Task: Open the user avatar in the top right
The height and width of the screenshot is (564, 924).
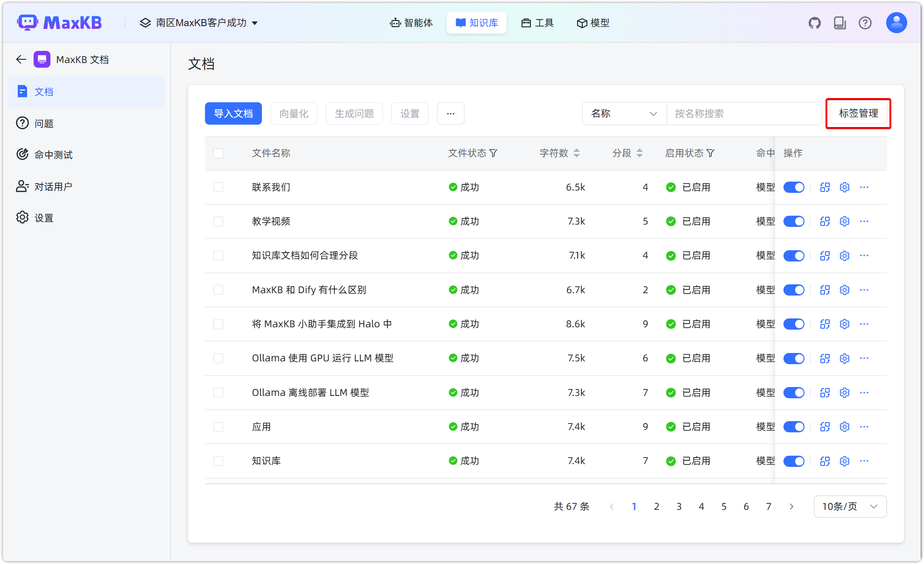Action: click(896, 22)
